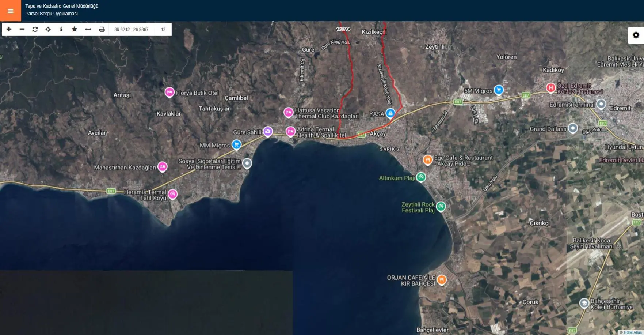The height and width of the screenshot is (335, 644).
Task: Click the parcel label 426/14
Action: point(343,29)
